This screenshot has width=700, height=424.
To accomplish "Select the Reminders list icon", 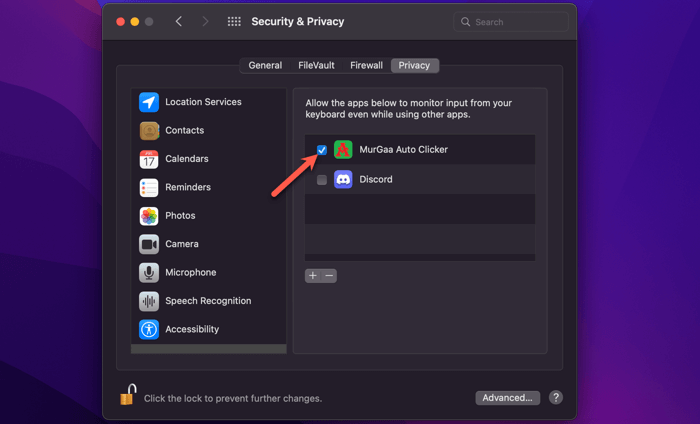I will 149,188.
